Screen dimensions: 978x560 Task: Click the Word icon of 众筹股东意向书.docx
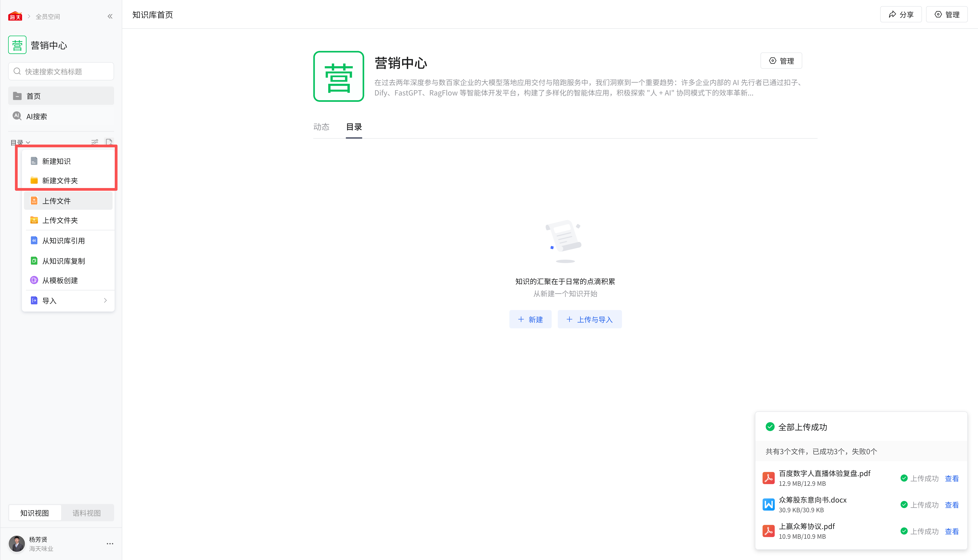click(768, 505)
